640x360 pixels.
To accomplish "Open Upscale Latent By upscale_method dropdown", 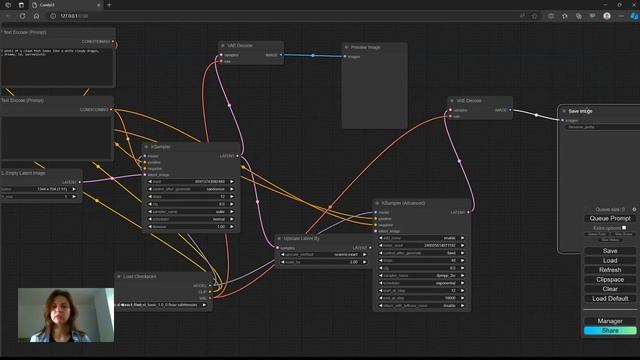I will 323,254.
